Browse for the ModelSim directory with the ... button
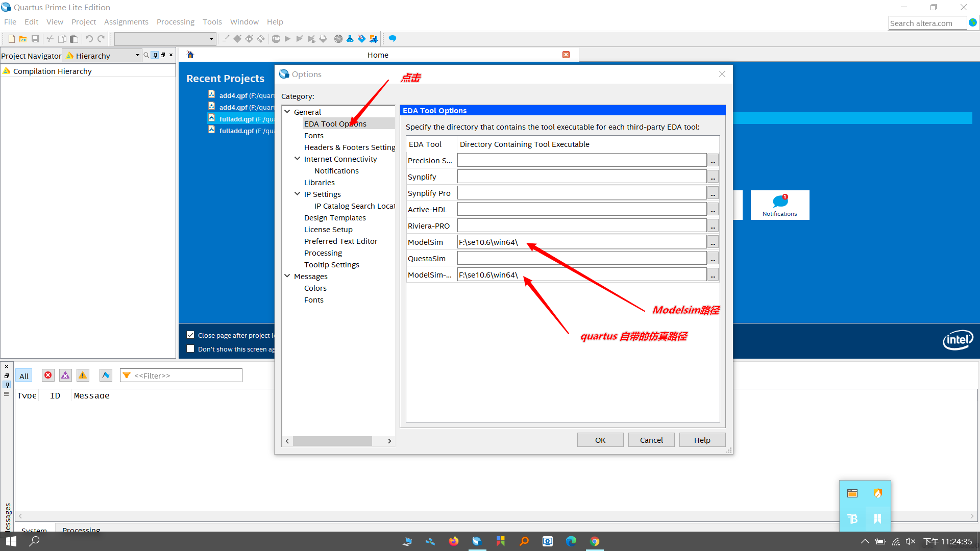 (x=713, y=242)
